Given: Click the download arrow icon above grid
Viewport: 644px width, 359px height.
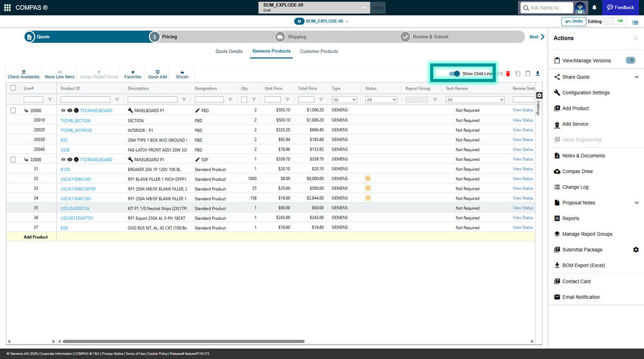Looking at the screenshot, I should [538, 73].
